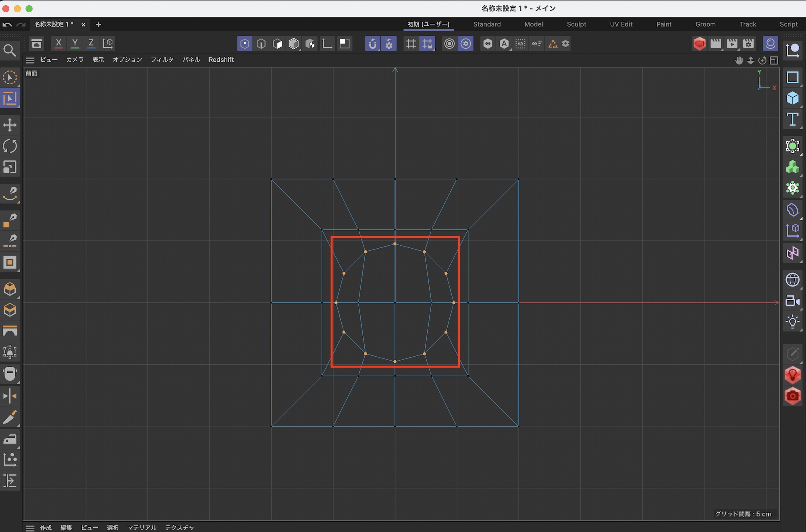Toggle Y axis lock
Viewport: 806px width, 532px height.
coord(75,44)
